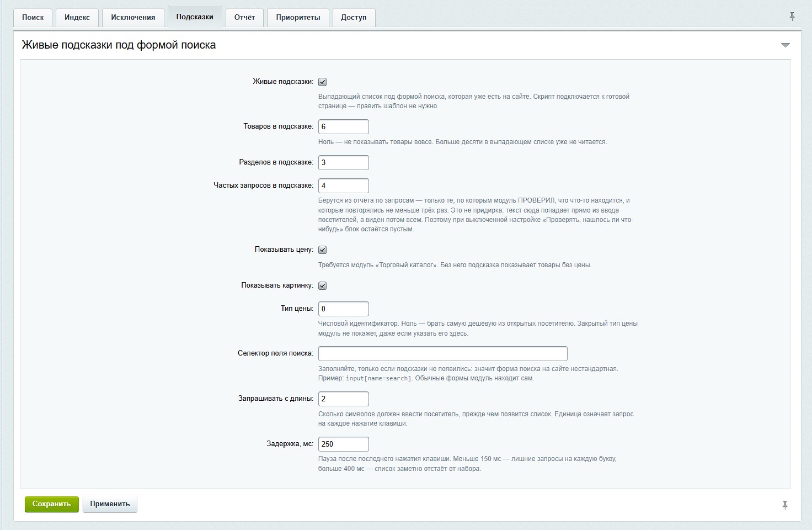Click the Частых запросов в подсказке label
Image resolution: width=812 pixels, height=530 pixels.
pyautogui.click(x=264, y=185)
